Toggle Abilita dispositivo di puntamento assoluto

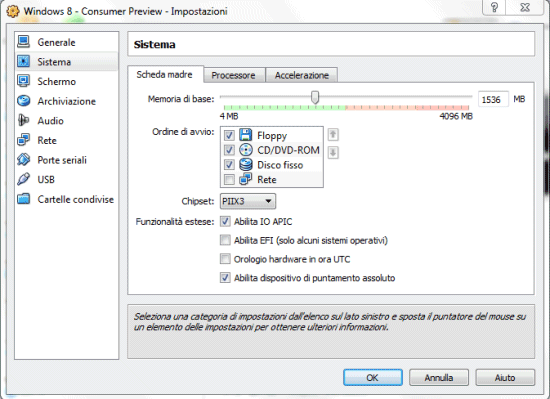pyautogui.click(x=225, y=278)
